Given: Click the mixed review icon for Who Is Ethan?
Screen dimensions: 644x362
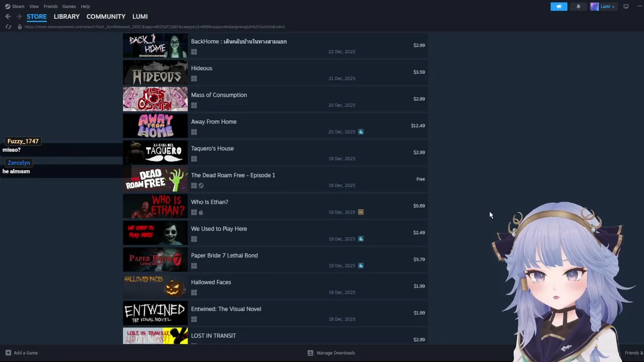Looking at the screenshot, I should 361,212.
